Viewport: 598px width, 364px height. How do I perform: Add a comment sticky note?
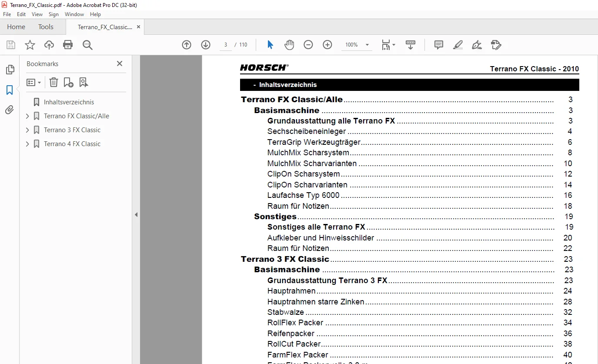click(439, 45)
